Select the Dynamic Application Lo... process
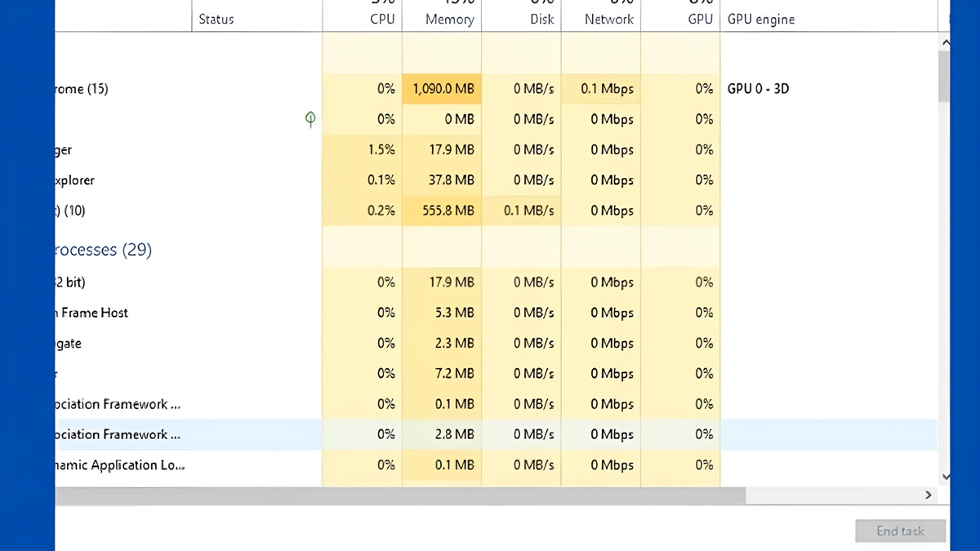Image resolution: width=980 pixels, height=551 pixels. click(163, 465)
